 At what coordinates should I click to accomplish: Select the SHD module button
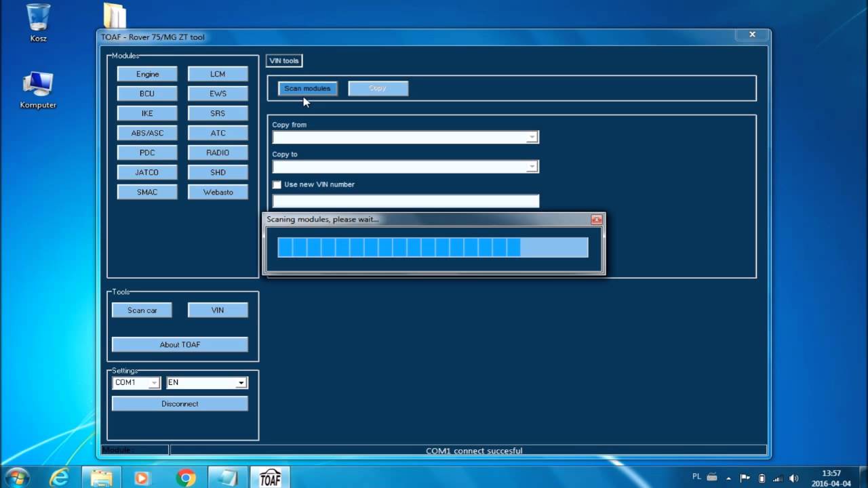click(x=218, y=172)
